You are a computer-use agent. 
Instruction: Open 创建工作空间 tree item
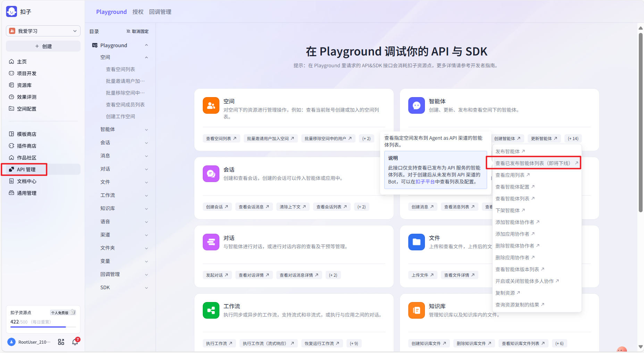coord(120,116)
